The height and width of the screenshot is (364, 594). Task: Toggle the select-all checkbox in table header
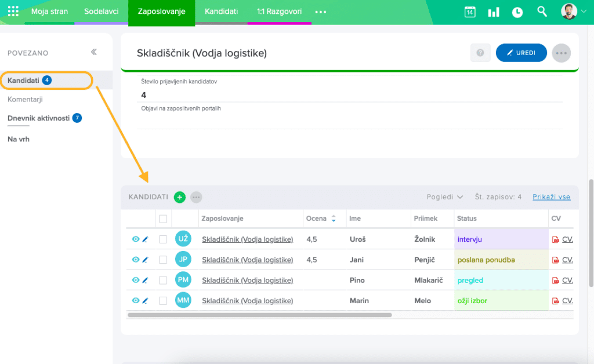[x=163, y=219]
